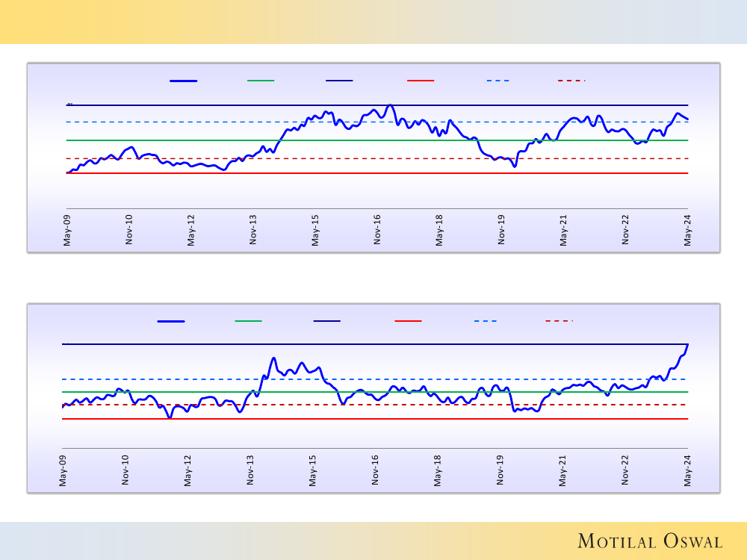Click May-24 peak of bottom chart's blue line

(x=687, y=345)
